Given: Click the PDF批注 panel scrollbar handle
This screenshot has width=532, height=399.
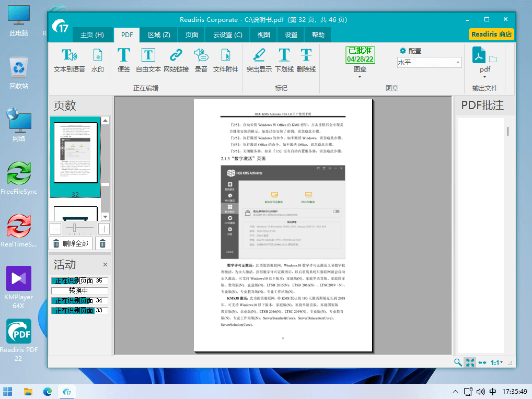Looking at the screenshot, I should [x=508, y=131].
